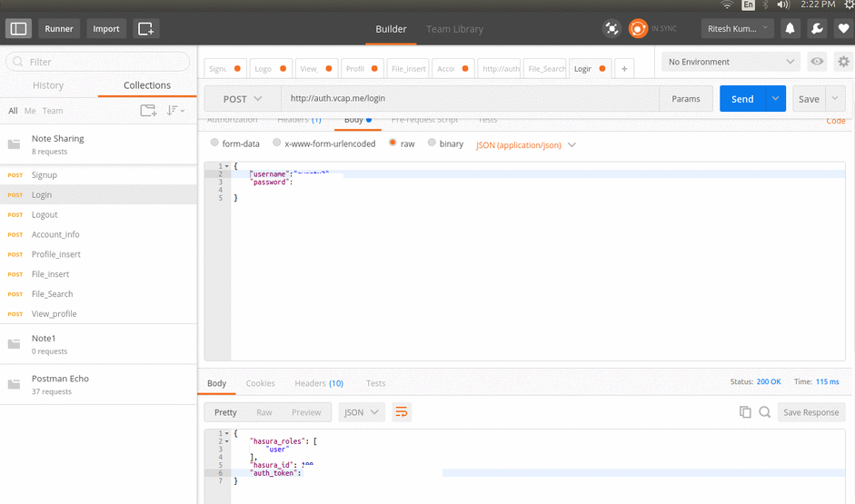This screenshot has width=855, height=504.
Task: Copy response body to clipboard icon
Action: [x=745, y=412]
